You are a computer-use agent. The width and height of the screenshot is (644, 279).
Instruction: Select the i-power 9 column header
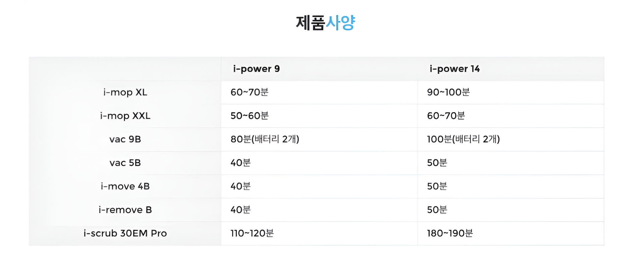(x=256, y=69)
